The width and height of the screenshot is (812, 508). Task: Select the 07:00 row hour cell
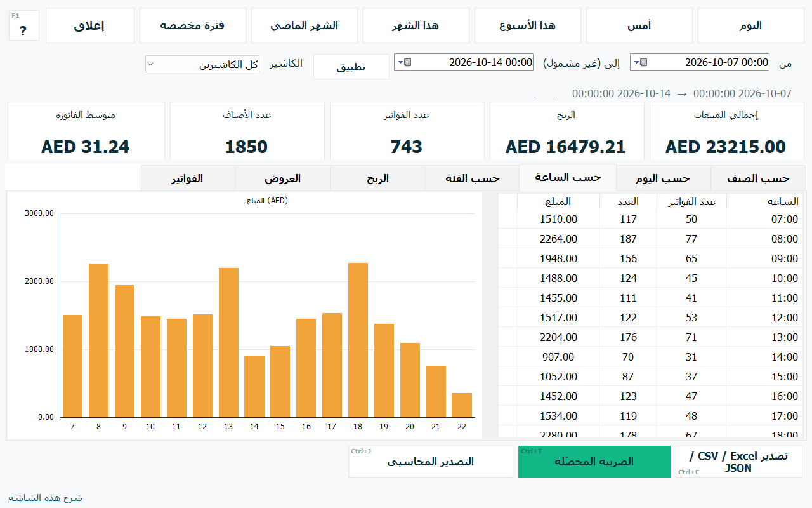(x=764, y=219)
